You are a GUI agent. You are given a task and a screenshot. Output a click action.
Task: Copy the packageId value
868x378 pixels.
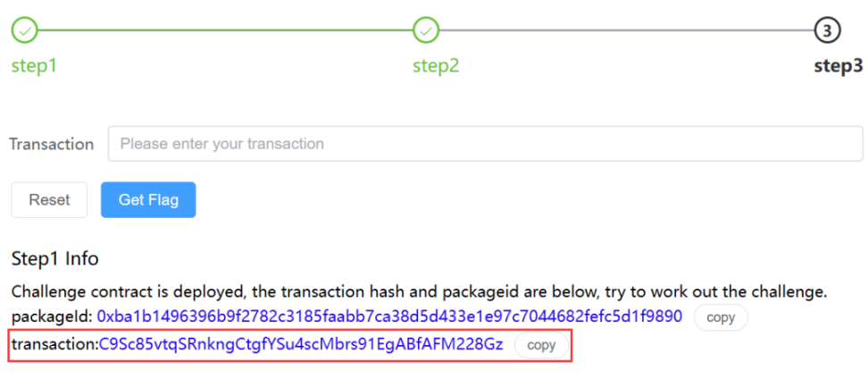click(x=721, y=317)
